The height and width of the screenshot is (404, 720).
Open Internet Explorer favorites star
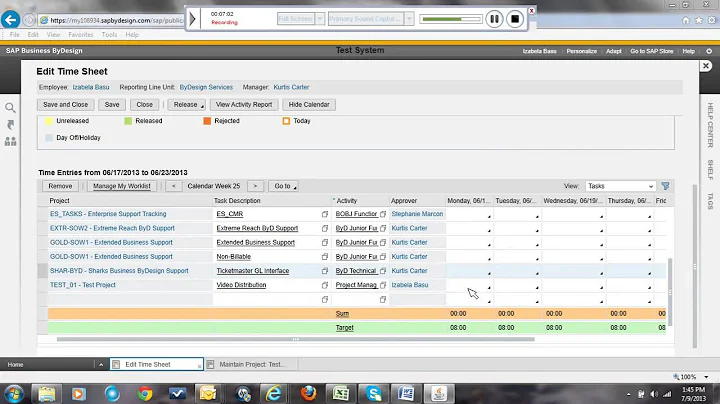pos(698,20)
